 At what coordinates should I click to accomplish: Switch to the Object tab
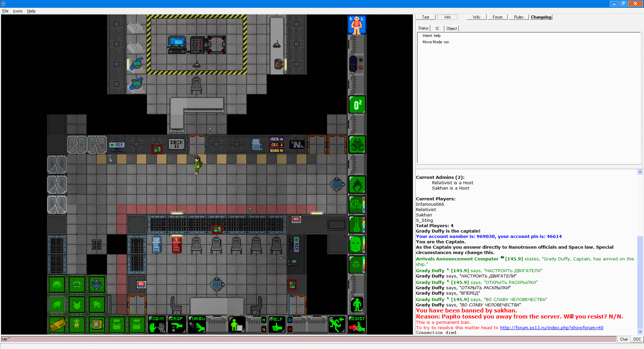coord(451,28)
